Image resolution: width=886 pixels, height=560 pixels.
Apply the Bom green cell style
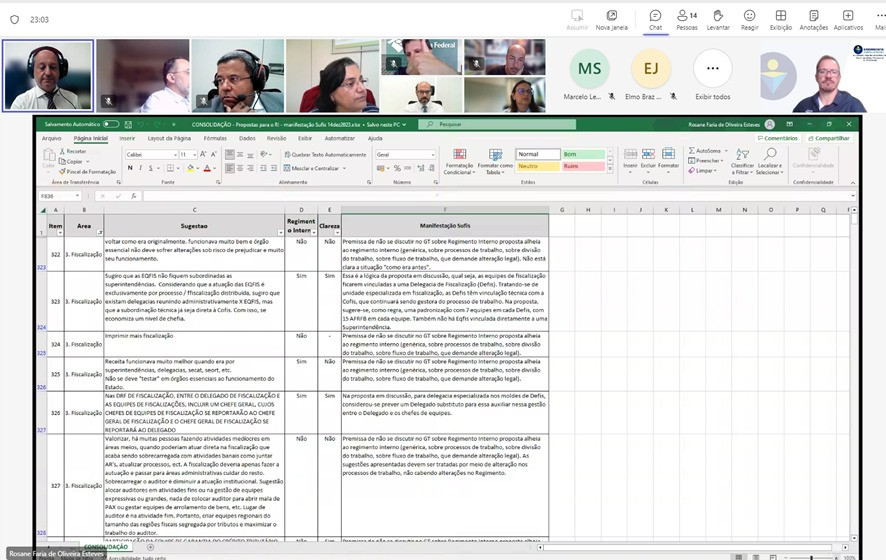tap(583, 154)
